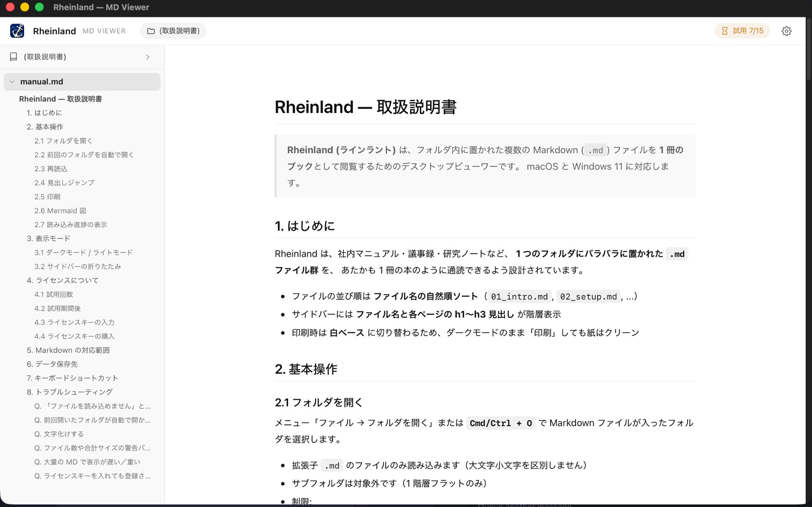Go to 7. キーボードショートカット entry
812x507 pixels.
pyautogui.click(x=72, y=378)
